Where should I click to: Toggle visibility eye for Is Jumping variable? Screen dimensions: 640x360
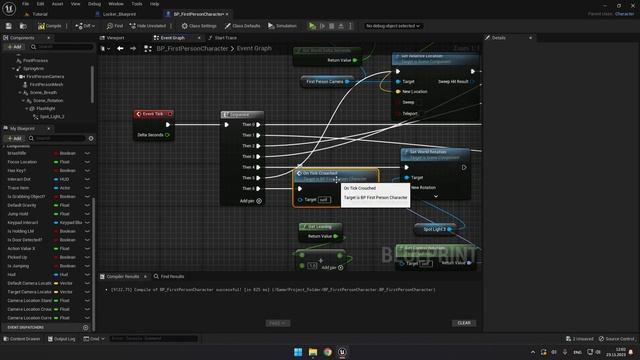pyautogui.click(x=87, y=266)
